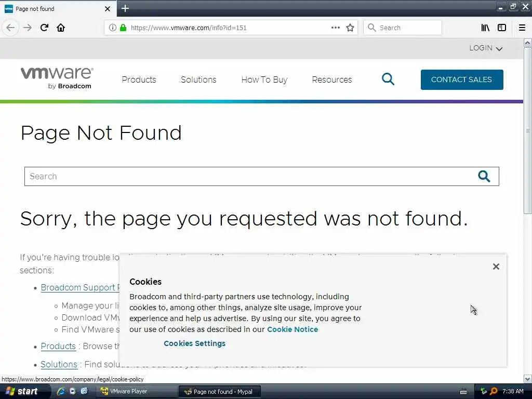Open Internet Explorer quick launch icon
532x399 pixels.
(x=61, y=391)
